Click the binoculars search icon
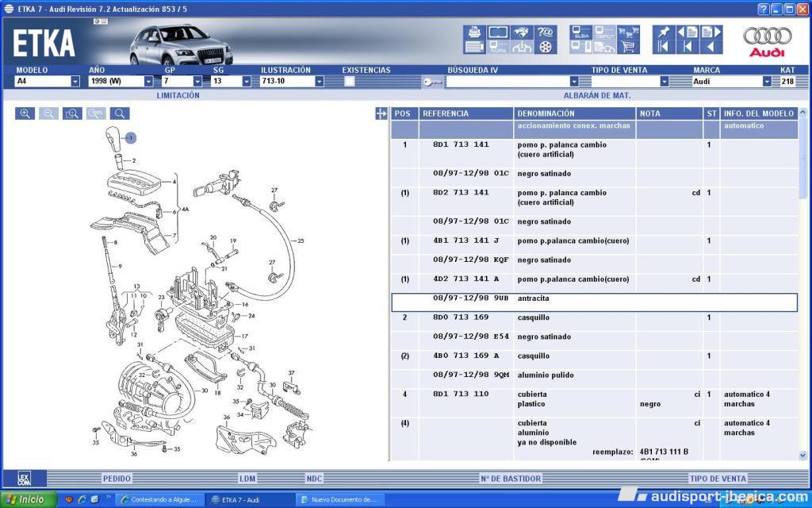The image size is (812, 508). 522,32
